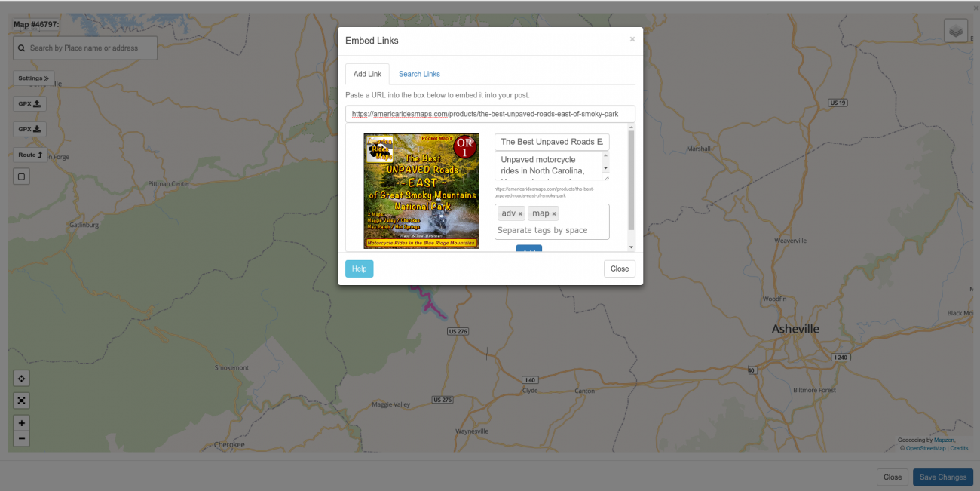Click the Asheville city label on map
This screenshot has height=491, width=980.
tap(795, 329)
